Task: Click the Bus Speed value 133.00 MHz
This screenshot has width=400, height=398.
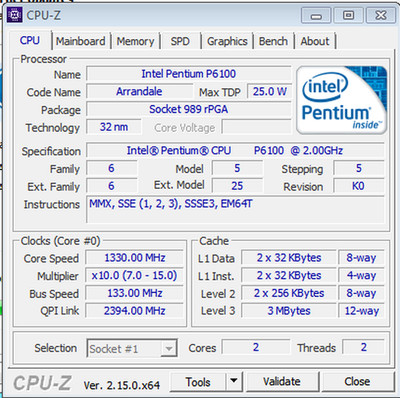Action: 135,293
